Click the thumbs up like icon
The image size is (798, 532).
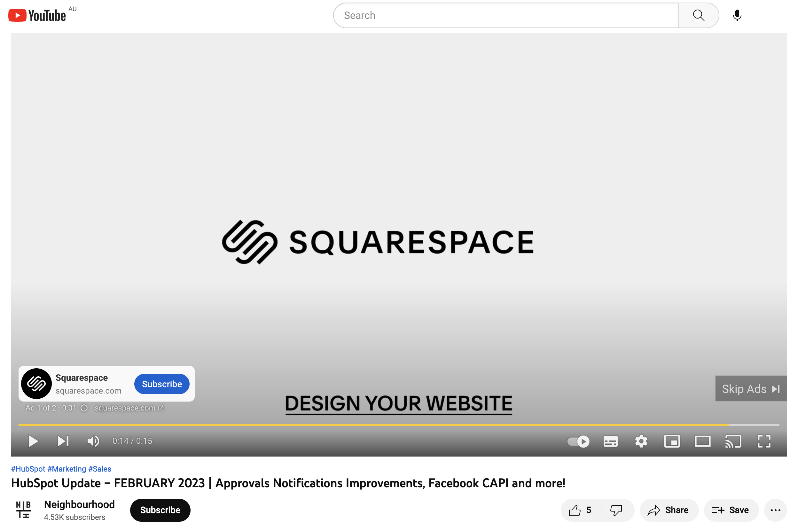coord(573,509)
